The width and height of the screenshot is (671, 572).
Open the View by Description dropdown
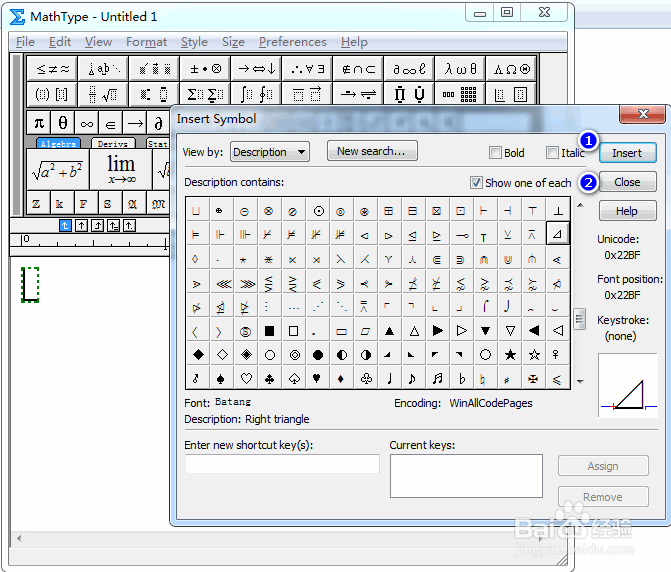point(270,152)
